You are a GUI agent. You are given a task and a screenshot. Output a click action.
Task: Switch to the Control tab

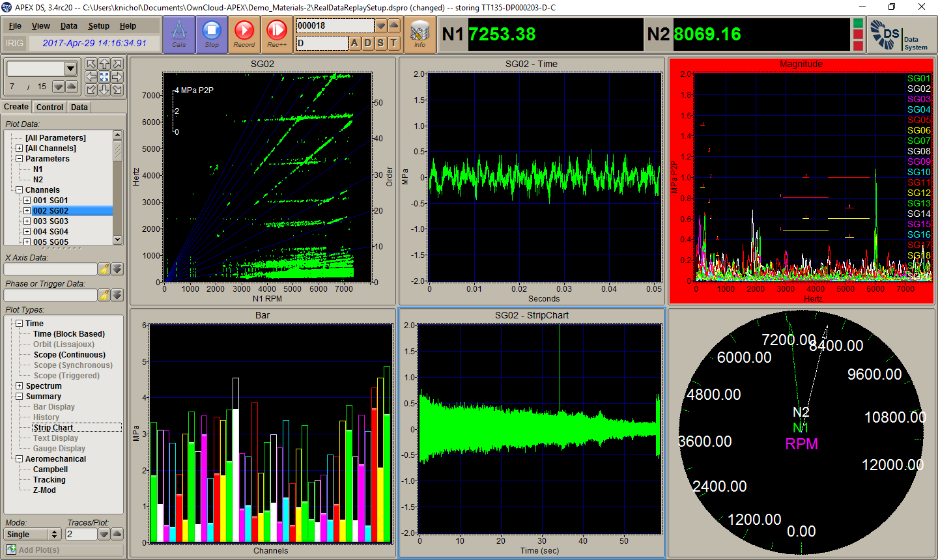(x=50, y=107)
